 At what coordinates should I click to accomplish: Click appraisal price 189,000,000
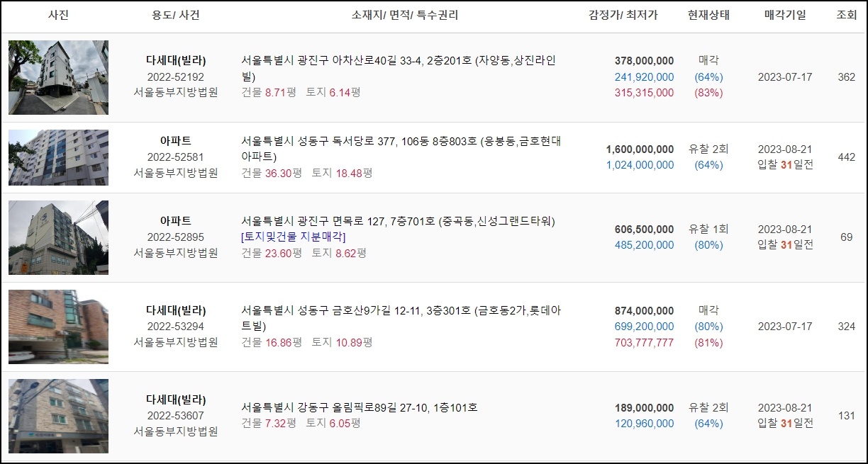[645, 408]
